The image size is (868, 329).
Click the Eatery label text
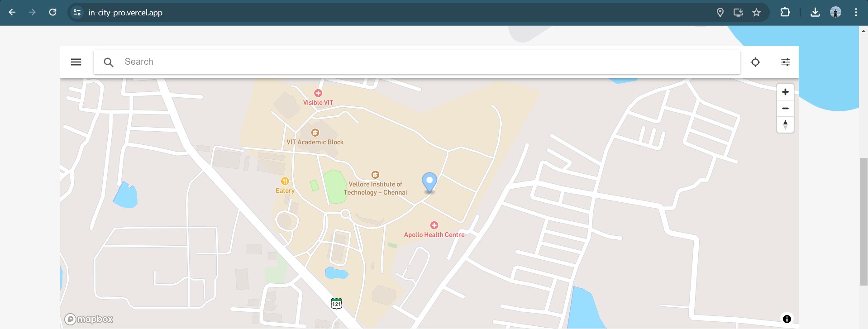pyautogui.click(x=285, y=191)
